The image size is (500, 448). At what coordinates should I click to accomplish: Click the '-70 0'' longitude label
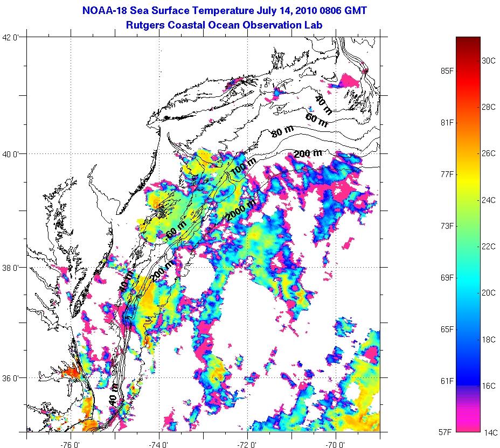pos(336,444)
